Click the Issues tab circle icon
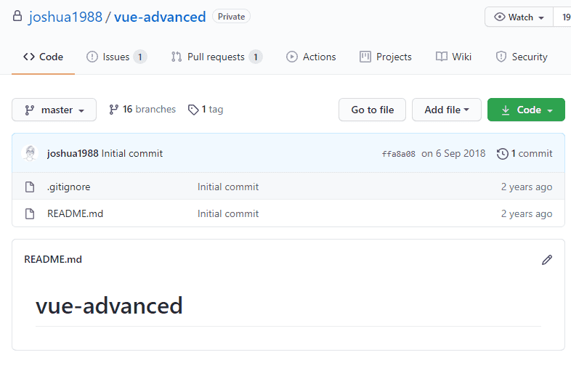The height and width of the screenshot is (392, 571). pyautogui.click(x=92, y=57)
